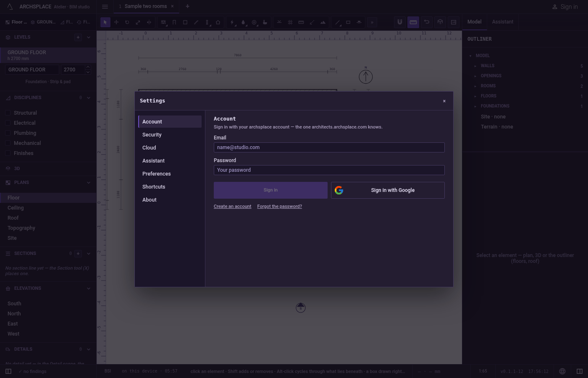Open About section in Settings
The height and width of the screenshot is (378, 588).
pyautogui.click(x=170, y=200)
